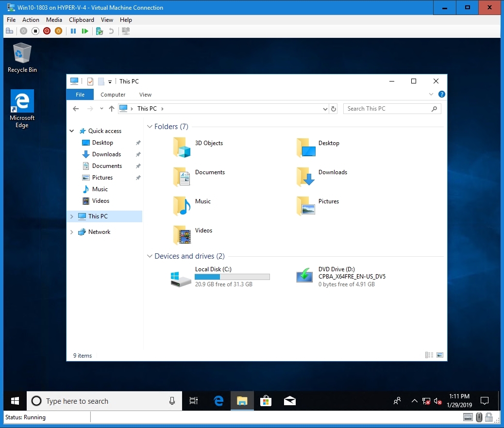This screenshot has width=504, height=428.
Task: Pause the virtual machine
Action: (x=73, y=31)
